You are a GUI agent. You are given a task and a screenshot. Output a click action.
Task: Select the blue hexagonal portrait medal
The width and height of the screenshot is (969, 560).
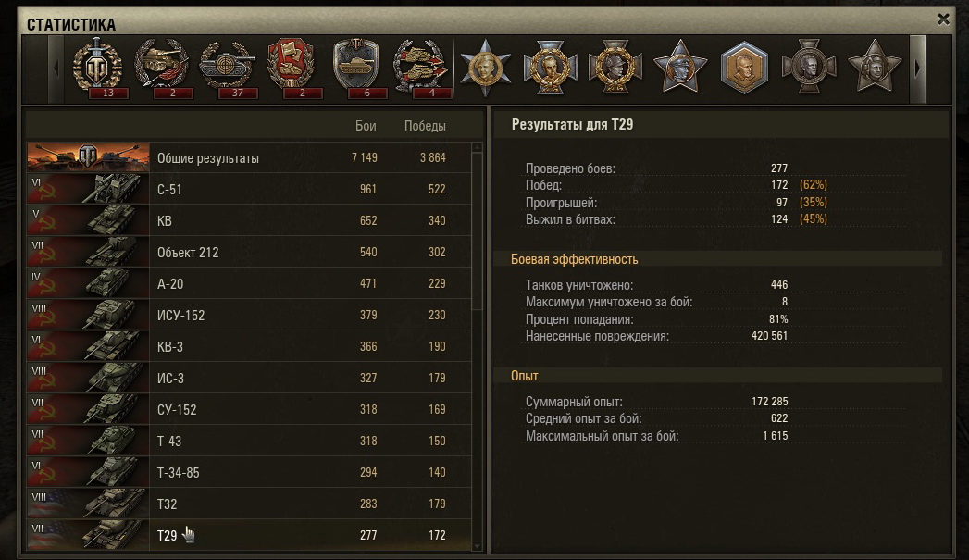coord(744,67)
